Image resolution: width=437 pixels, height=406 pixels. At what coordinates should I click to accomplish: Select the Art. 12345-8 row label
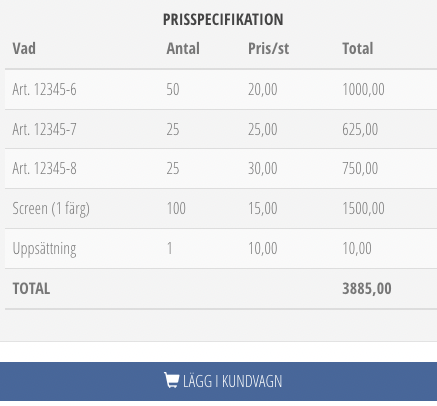click(44, 168)
